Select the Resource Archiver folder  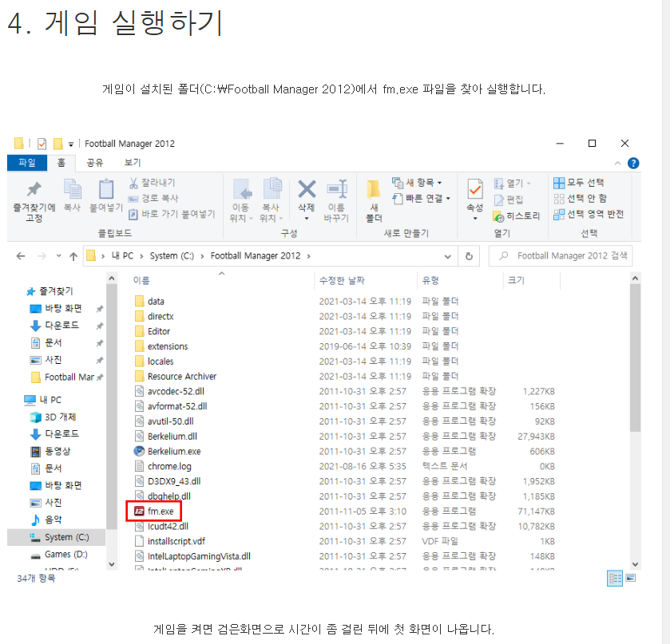[x=181, y=376]
